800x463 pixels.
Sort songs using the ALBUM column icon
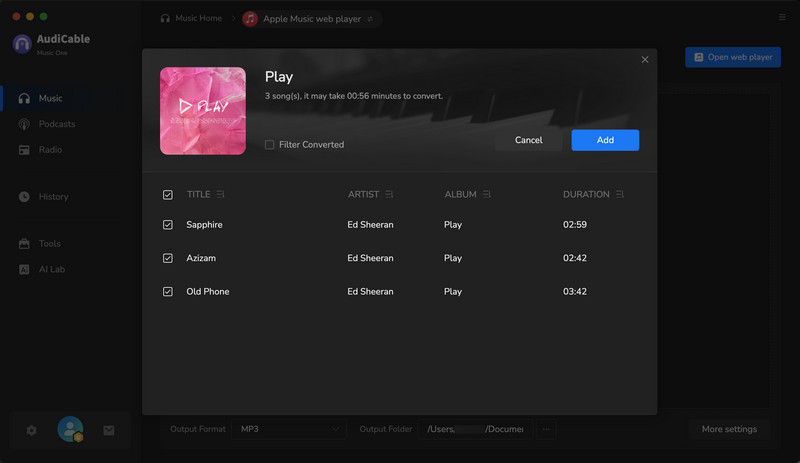pyautogui.click(x=487, y=194)
